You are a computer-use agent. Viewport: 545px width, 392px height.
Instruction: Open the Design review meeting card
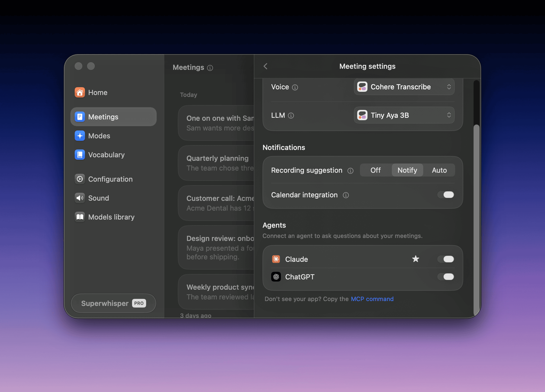click(x=216, y=247)
